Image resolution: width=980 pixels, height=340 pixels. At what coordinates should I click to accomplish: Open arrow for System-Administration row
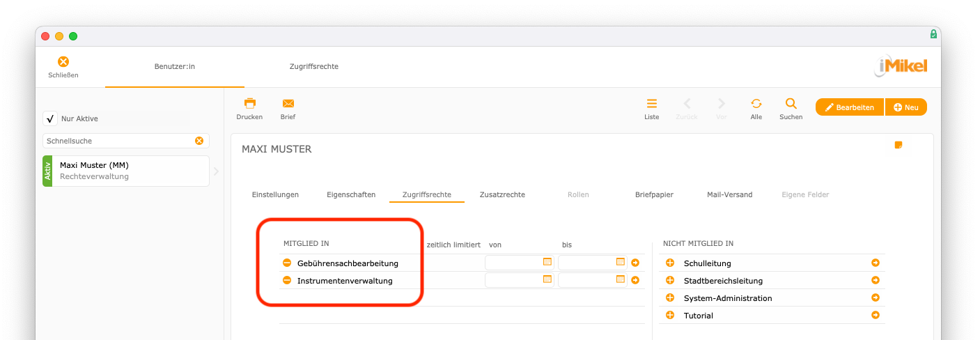[x=876, y=297]
